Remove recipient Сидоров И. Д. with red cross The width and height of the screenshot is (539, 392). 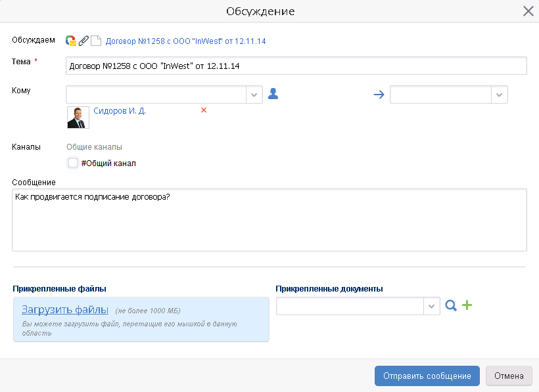[x=204, y=110]
